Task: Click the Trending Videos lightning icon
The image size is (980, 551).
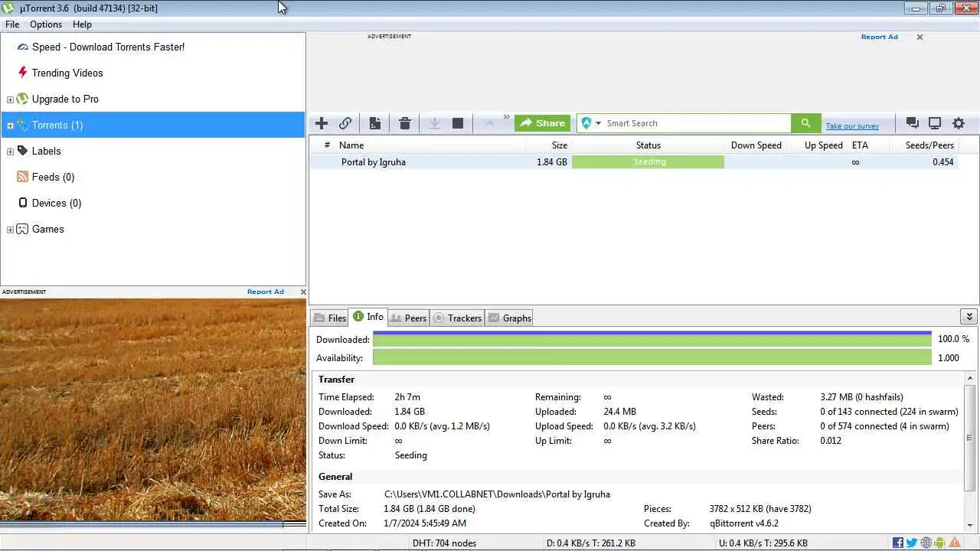Action: tap(23, 73)
